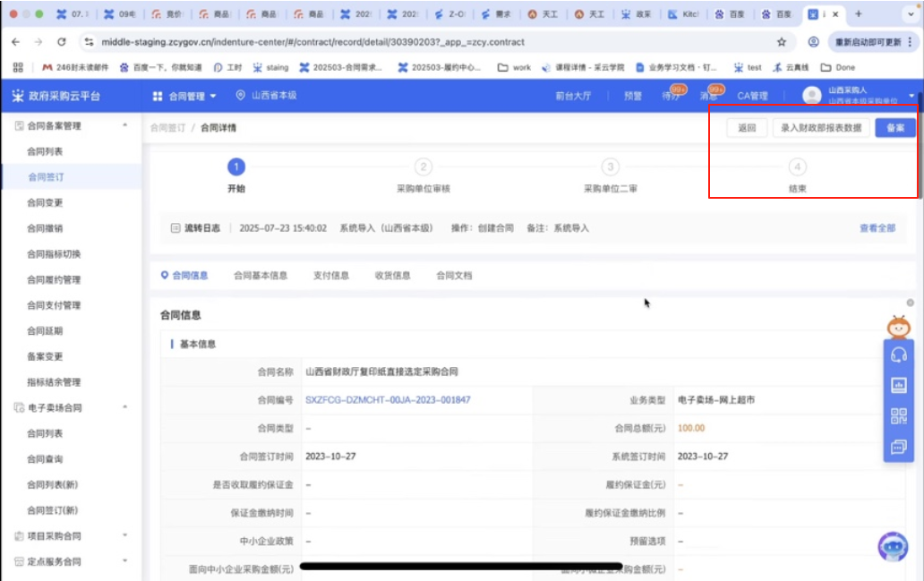Bookmark page with the star icon

(x=781, y=42)
